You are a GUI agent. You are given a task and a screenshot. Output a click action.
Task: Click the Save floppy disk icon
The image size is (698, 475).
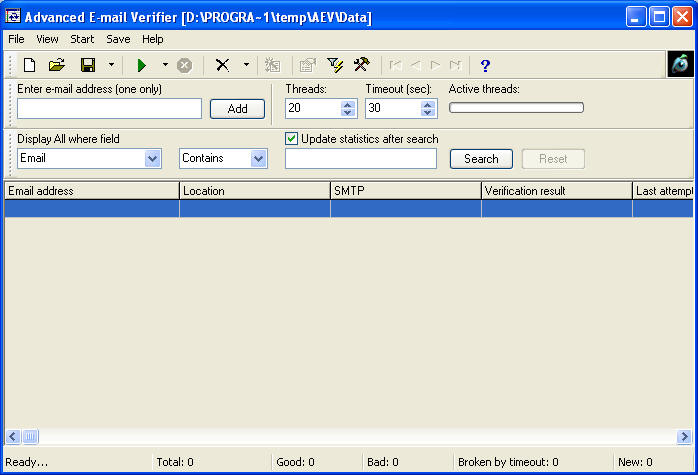tap(88, 65)
